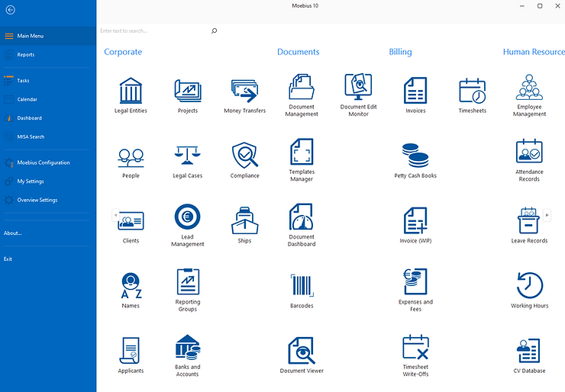Viewport: 565px width, 392px height.
Task: Open the Clients card icon
Action: (x=131, y=226)
